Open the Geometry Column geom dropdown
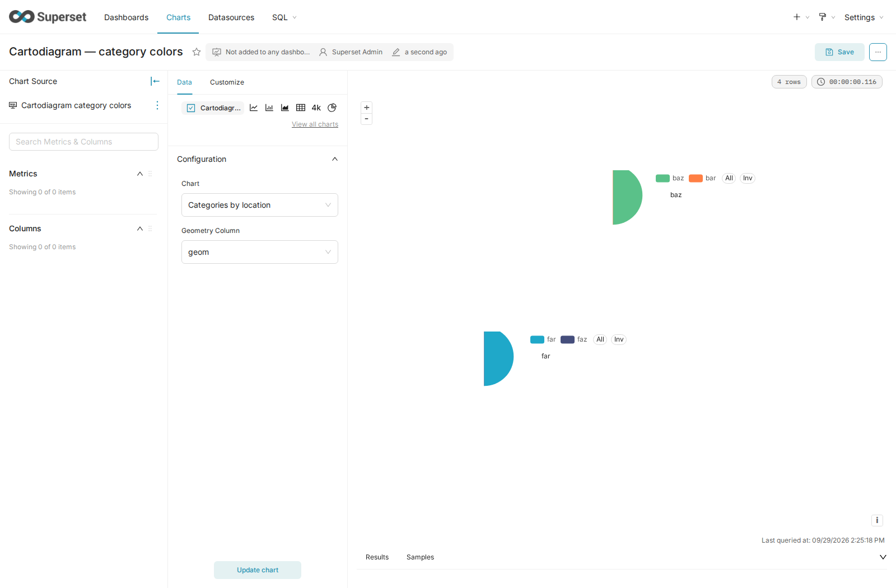This screenshot has width=896, height=588. 260,252
